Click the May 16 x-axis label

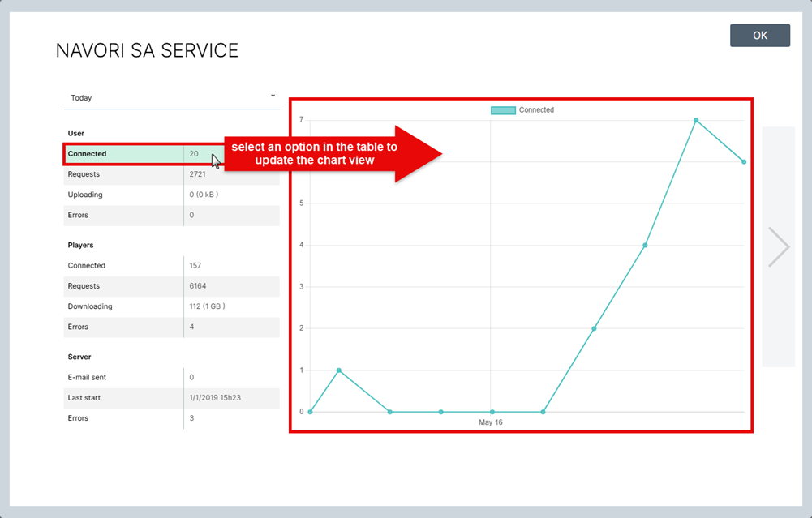[x=491, y=422]
